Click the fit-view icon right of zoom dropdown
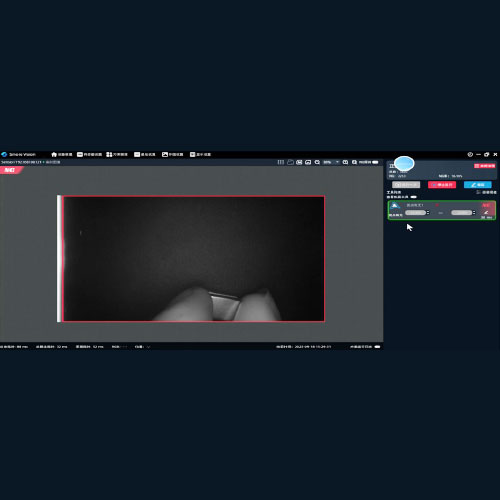The height and width of the screenshot is (500, 500). click(345, 162)
